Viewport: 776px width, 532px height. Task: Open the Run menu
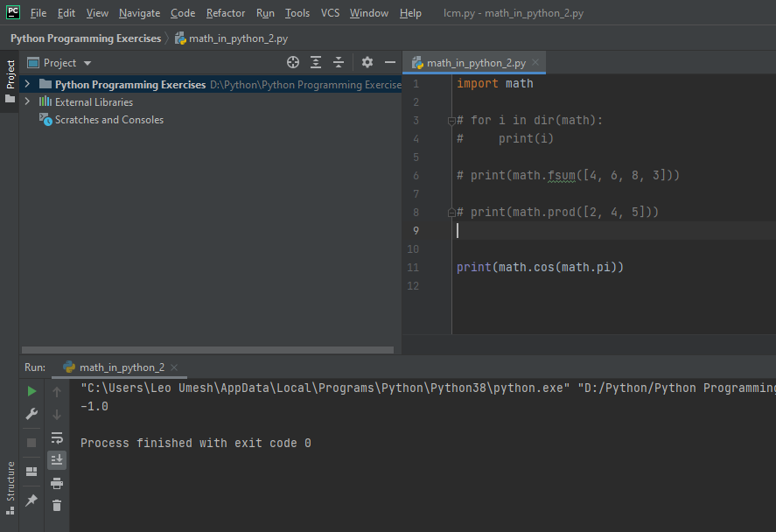[265, 13]
